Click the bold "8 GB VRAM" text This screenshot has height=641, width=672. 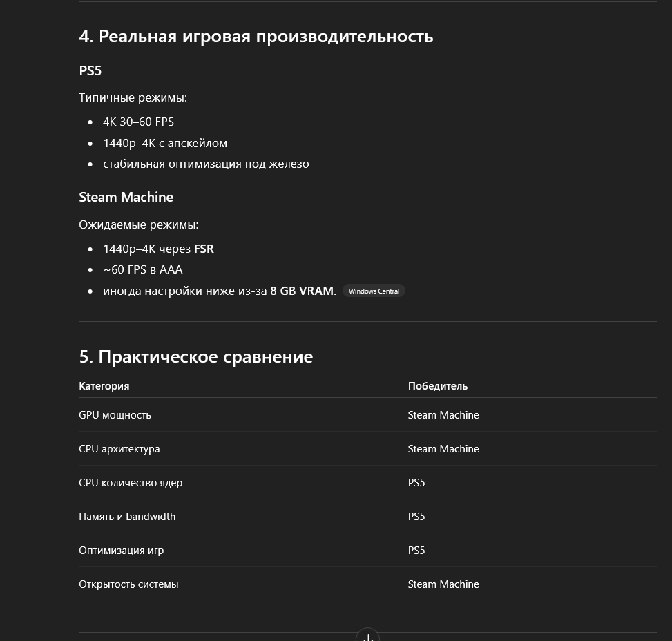(302, 291)
